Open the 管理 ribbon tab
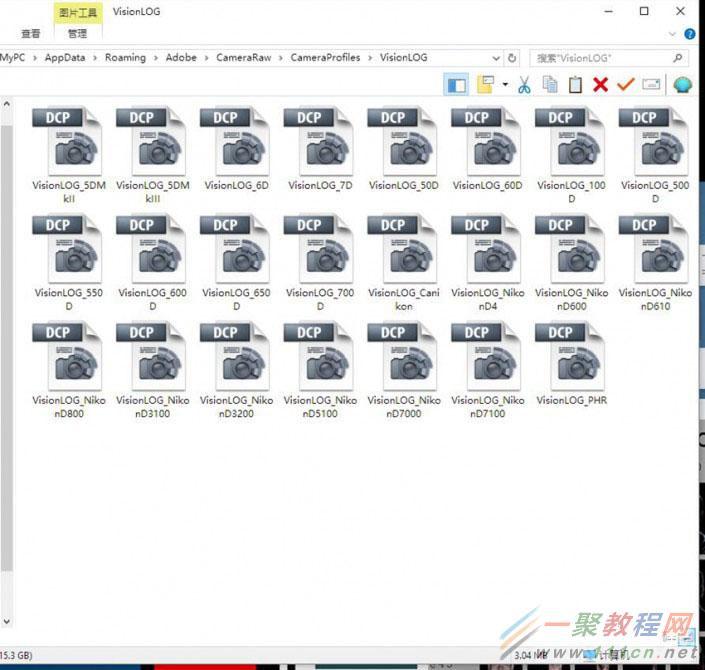 tap(77, 34)
